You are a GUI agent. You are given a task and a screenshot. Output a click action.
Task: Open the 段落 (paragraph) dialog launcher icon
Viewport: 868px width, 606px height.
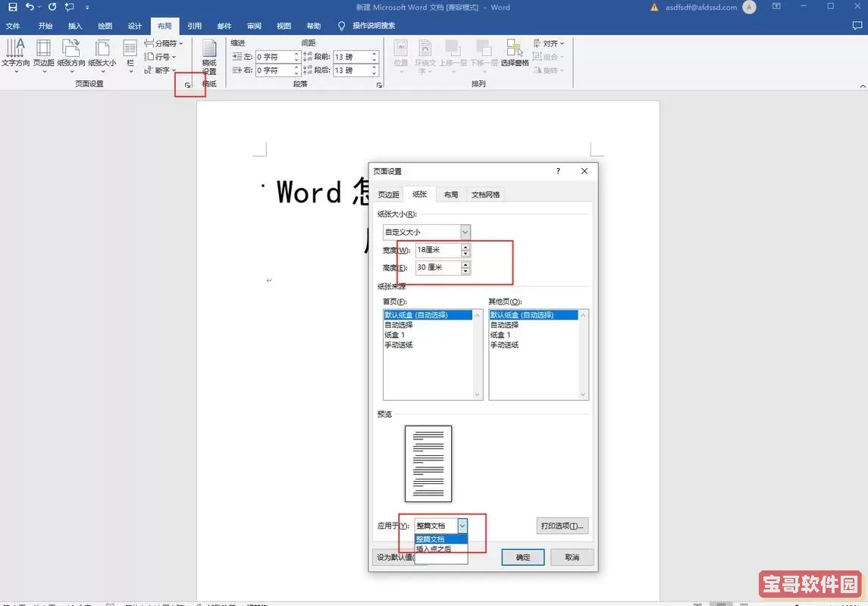(379, 85)
